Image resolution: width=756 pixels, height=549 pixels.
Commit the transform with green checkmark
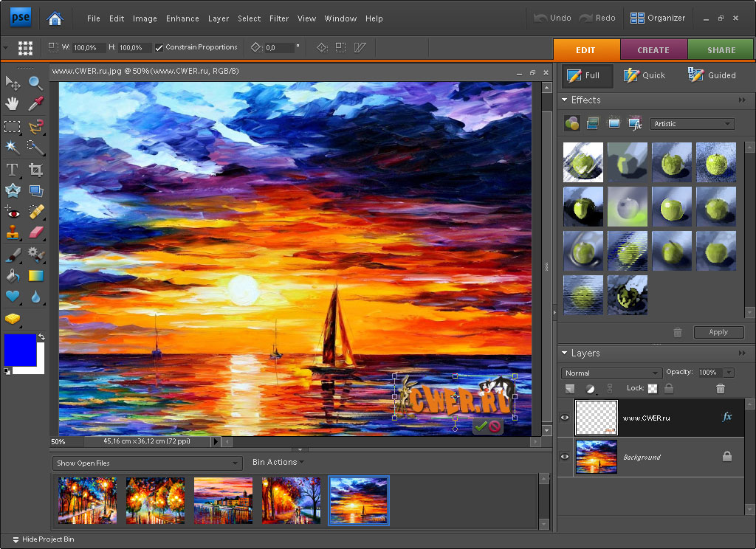(x=481, y=426)
